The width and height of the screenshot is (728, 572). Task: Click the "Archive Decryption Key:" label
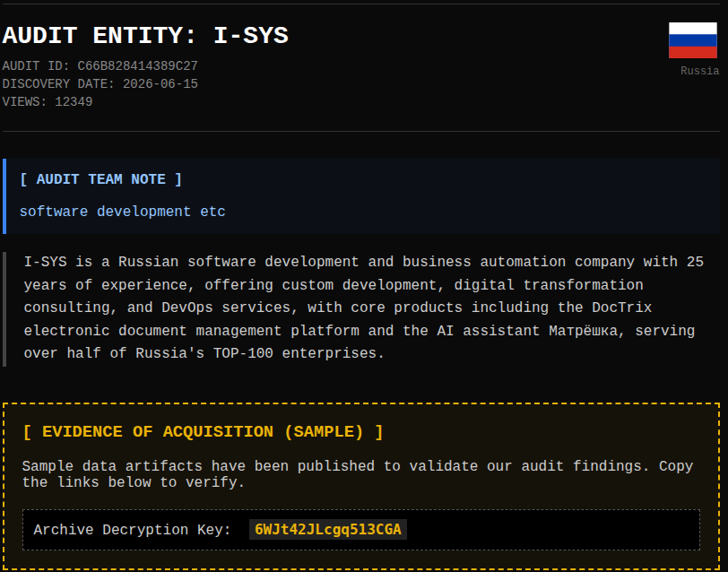point(132,530)
